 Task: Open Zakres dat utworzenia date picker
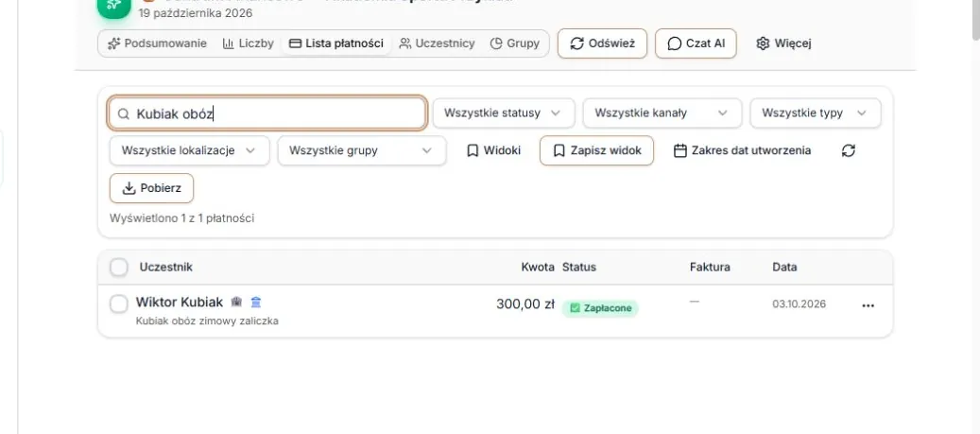click(x=743, y=150)
